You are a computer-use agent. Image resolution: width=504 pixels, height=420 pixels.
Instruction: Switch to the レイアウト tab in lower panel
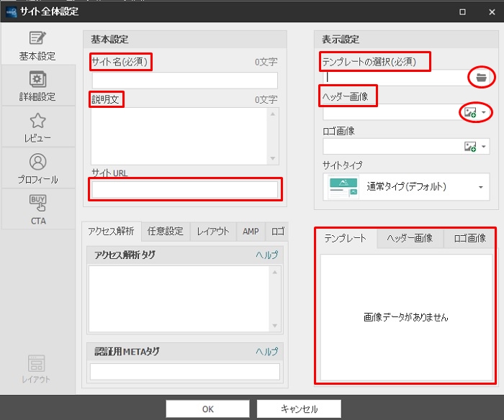pos(213,231)
